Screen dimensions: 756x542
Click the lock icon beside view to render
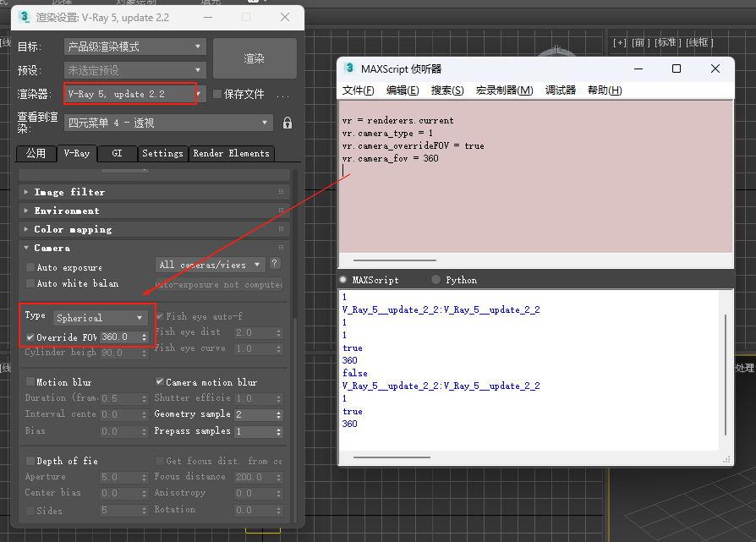click(x=288, y=123)
